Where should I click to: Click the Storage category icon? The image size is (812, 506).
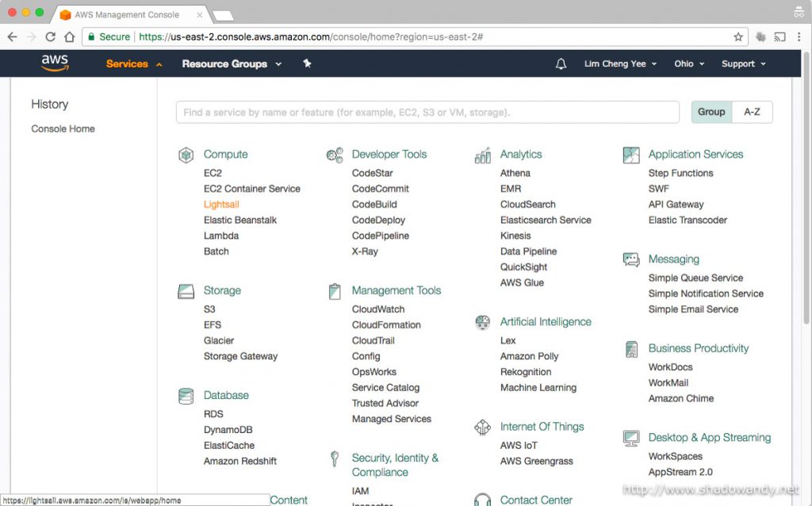click(x=186, y=292)
